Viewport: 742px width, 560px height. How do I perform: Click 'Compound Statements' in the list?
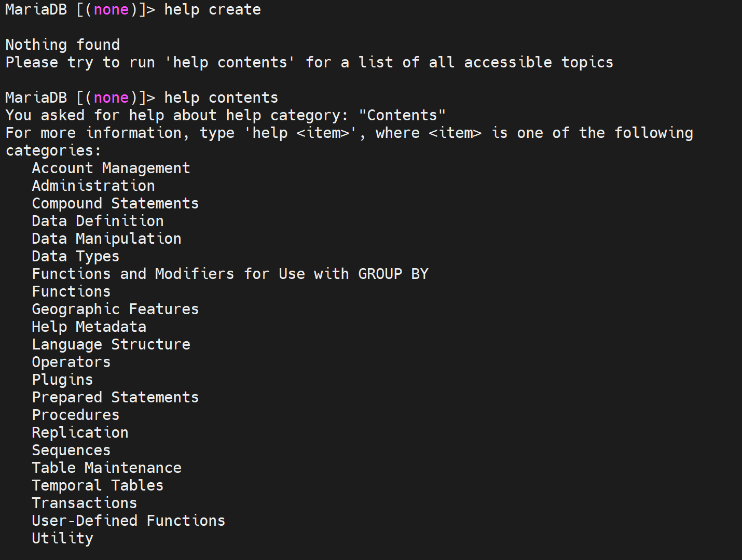(x=115, y=203)
